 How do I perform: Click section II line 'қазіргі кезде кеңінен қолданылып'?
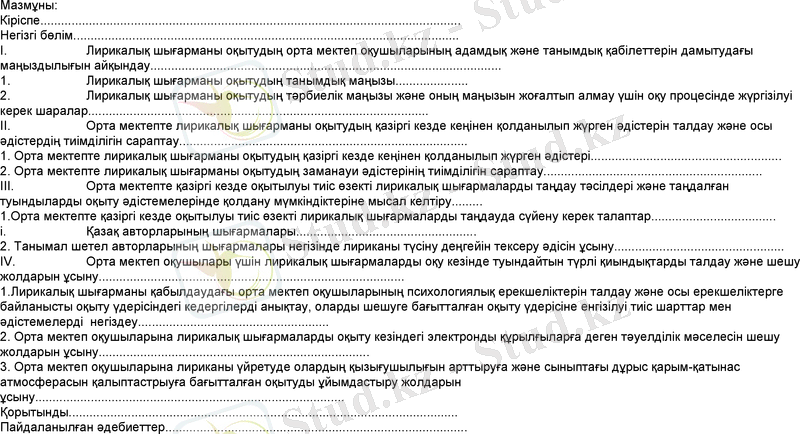pyautogui.click(x=386, y=125)
